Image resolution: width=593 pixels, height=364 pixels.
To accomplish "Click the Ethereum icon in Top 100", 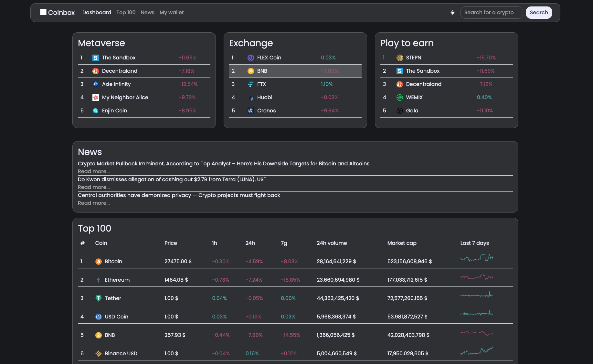I will pos(99,280).
